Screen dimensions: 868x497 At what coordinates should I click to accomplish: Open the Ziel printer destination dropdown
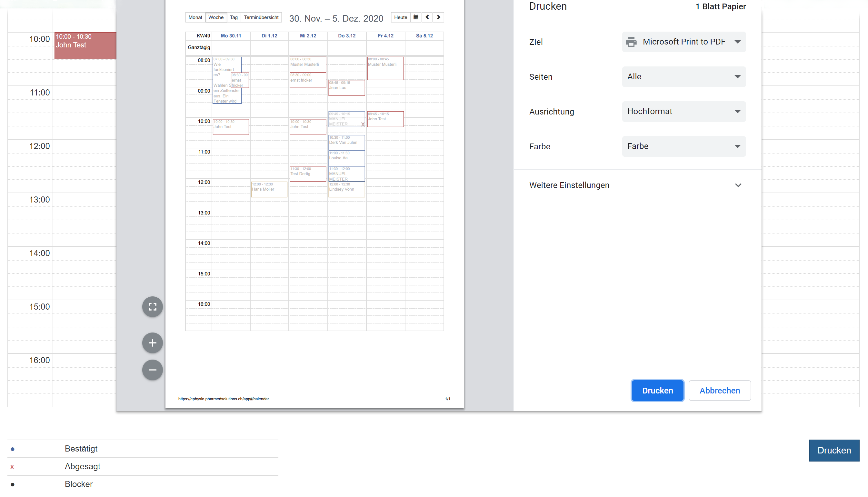point(684,42)
